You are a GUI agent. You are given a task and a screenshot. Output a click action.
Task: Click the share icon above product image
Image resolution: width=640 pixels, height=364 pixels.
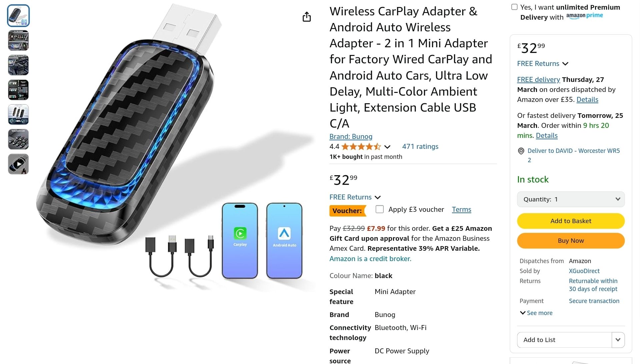[x=307, y=17]
